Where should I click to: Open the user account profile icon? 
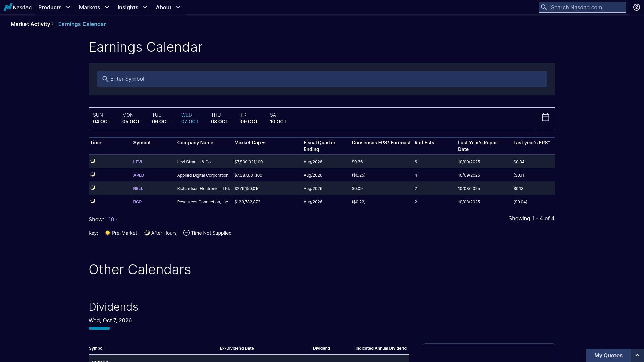pos(636,7)
